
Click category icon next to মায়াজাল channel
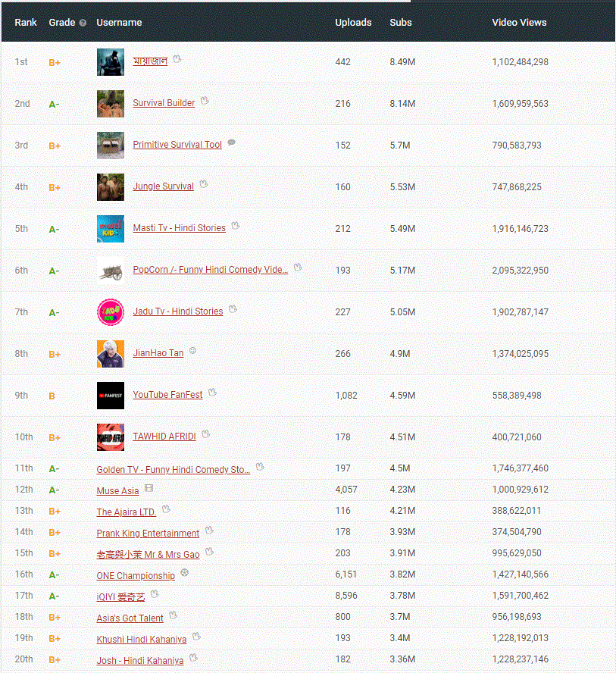tap(177, 59)
